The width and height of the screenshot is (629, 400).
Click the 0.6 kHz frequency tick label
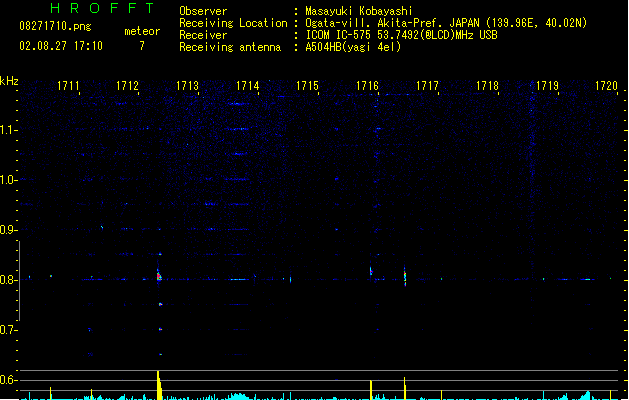pos(8,380)
